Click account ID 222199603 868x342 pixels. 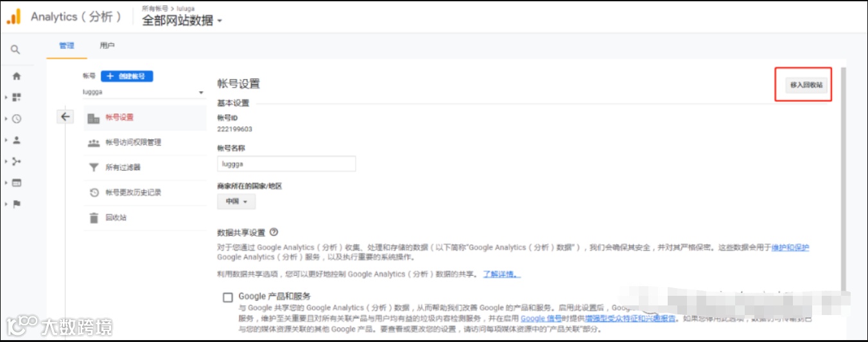coord(235,129)
